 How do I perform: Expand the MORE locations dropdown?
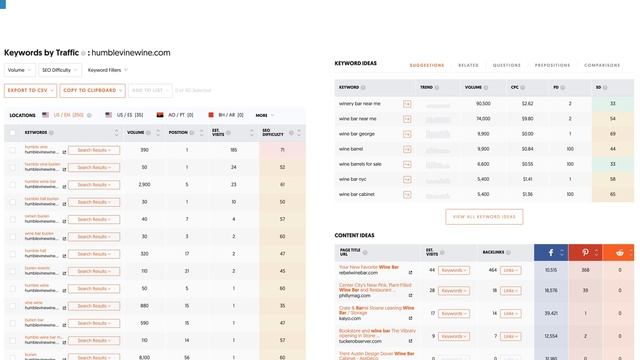pos(264,116)
